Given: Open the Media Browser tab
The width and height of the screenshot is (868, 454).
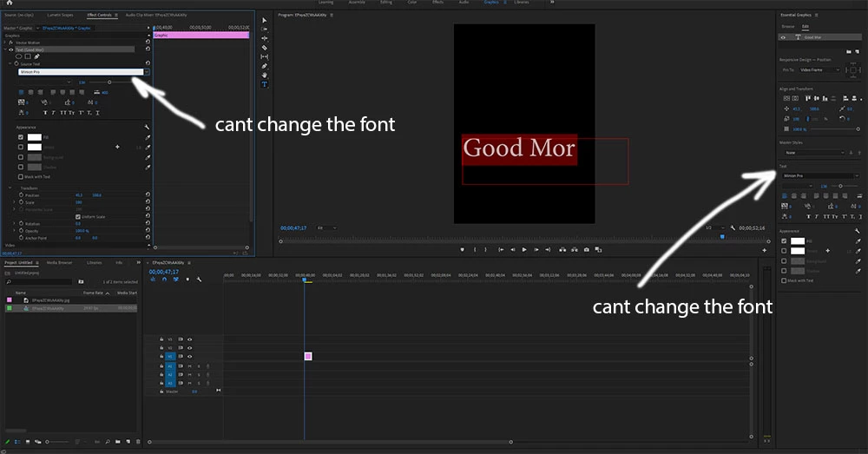Looking at the screenshot, I should click(x=59, y=262).
